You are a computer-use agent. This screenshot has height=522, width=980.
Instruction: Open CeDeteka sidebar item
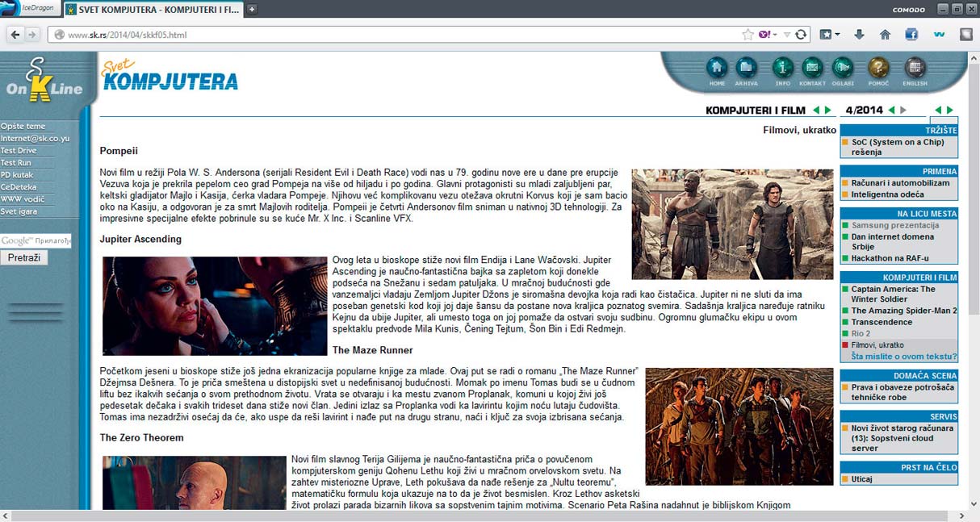(x=19, y=187)
